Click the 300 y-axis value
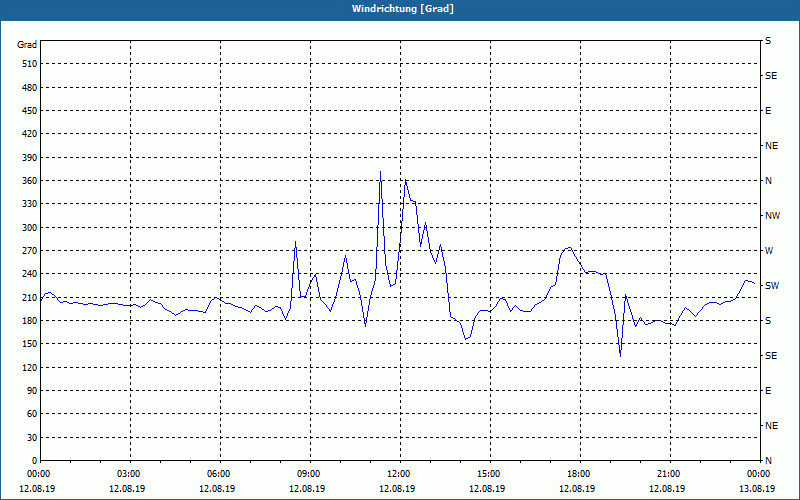Image resolution: width=800 pixels, height=500 pixels. [30, 227]
